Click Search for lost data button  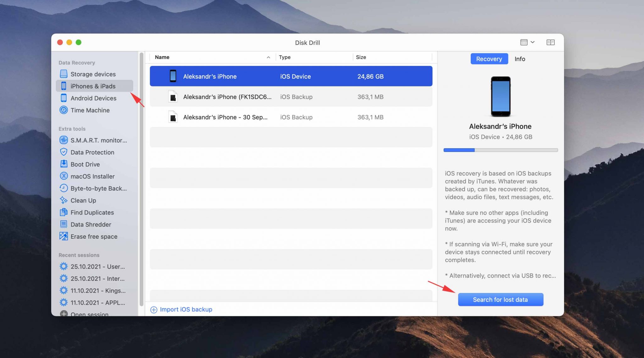(501, 300)
